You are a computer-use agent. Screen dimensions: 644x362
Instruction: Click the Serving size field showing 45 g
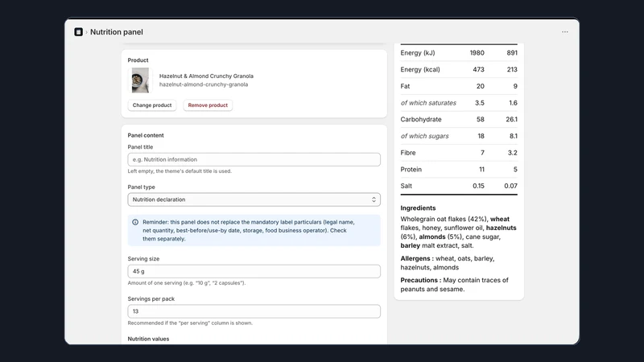[x=254, y=271]
